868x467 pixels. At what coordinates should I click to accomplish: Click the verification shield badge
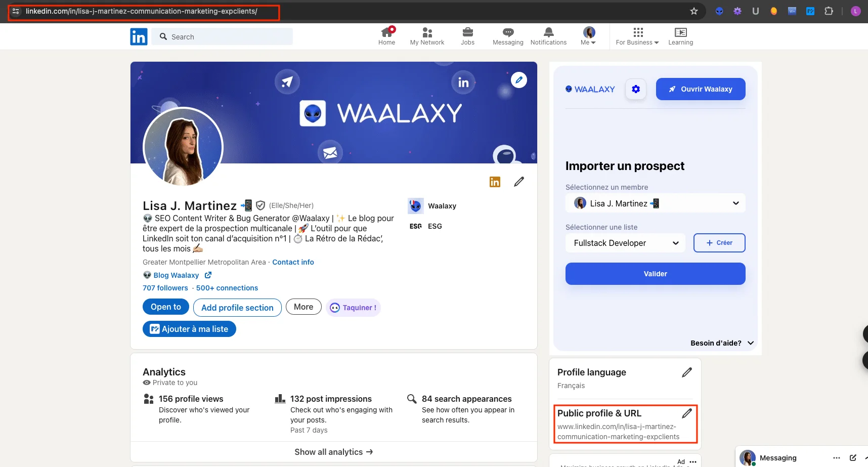261,205
